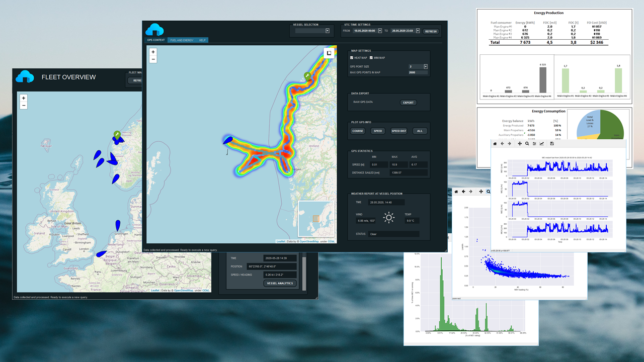Screen dimensions: 644x362
Task: Click Export for raw GPS data
Action: coord(409,103)
